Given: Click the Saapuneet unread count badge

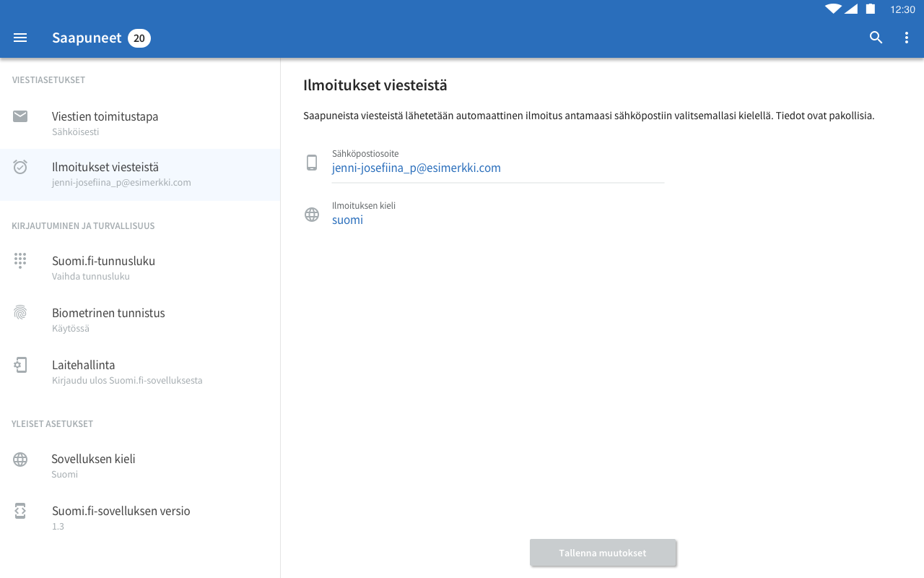Looking at the screenshot, I should pos(139,38).
